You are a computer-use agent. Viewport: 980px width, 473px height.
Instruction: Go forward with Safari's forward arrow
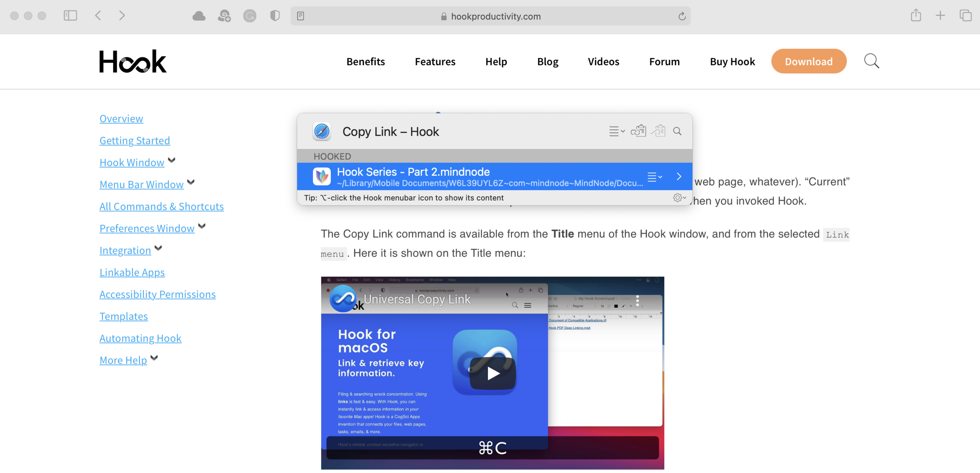[x=122, y=16]
